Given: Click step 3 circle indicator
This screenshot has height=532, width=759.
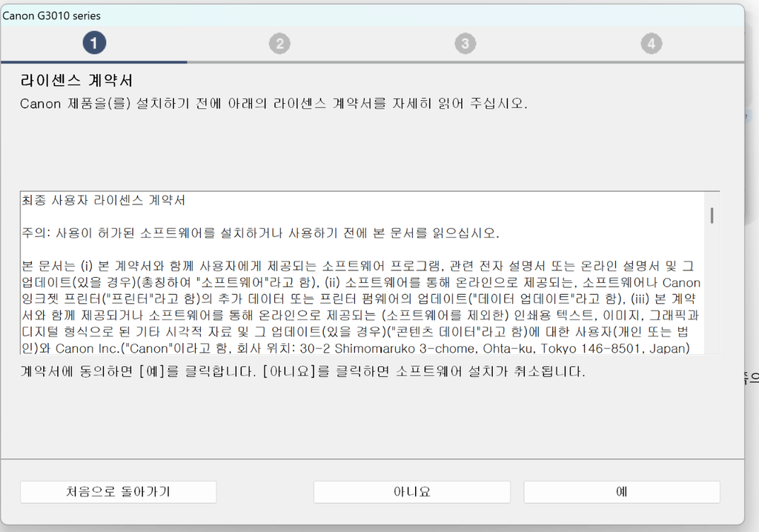Looking at the screenshot, I should pyautogui.click(x=465, y=44).
